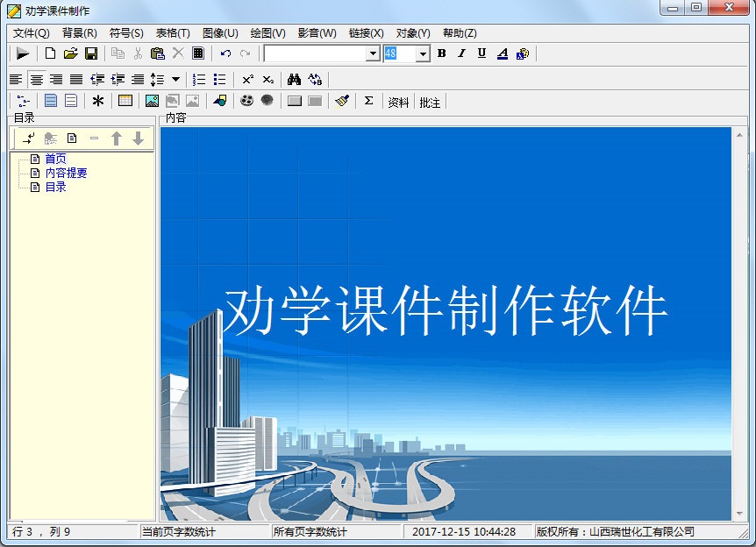Image resolution: width=756 pixels, height=547 pixels.
Task: Expand the line spacing dropdown arrow
Action: tap(175, 78)
